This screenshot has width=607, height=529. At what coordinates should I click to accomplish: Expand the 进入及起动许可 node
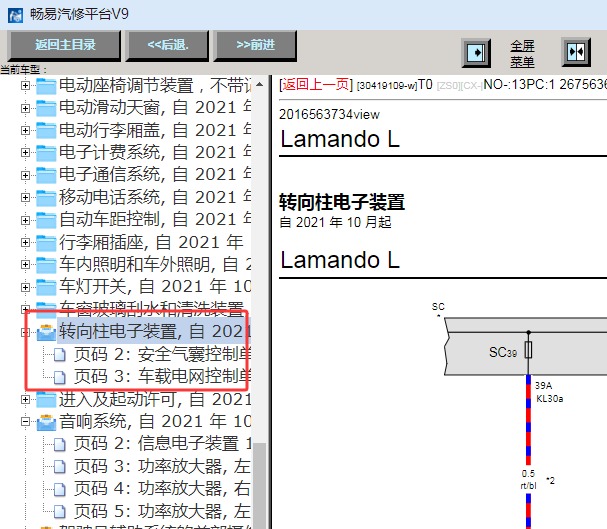(25, 399)
